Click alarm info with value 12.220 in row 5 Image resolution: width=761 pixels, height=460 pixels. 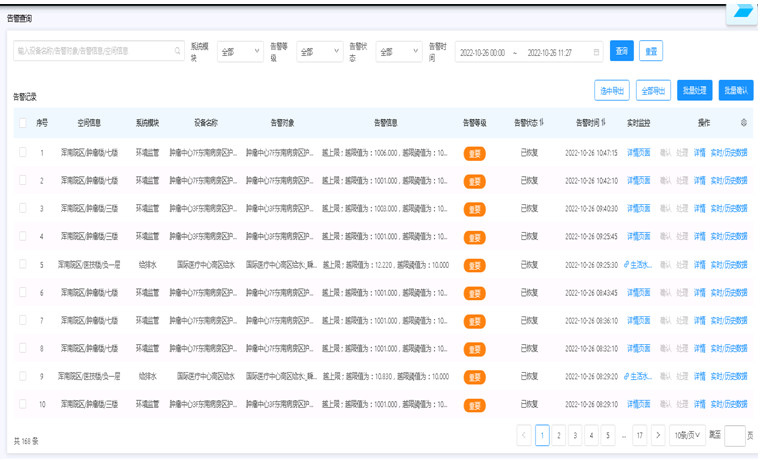[x=386, y=265]
